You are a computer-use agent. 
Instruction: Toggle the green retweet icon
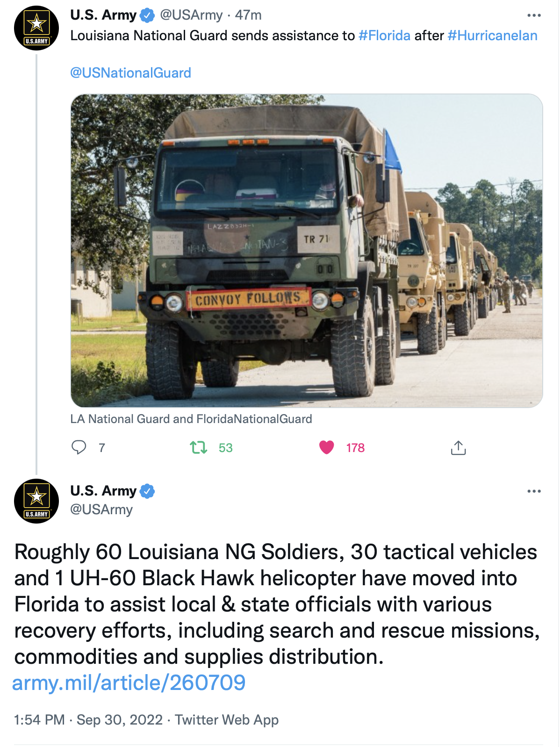pos(199,447)
